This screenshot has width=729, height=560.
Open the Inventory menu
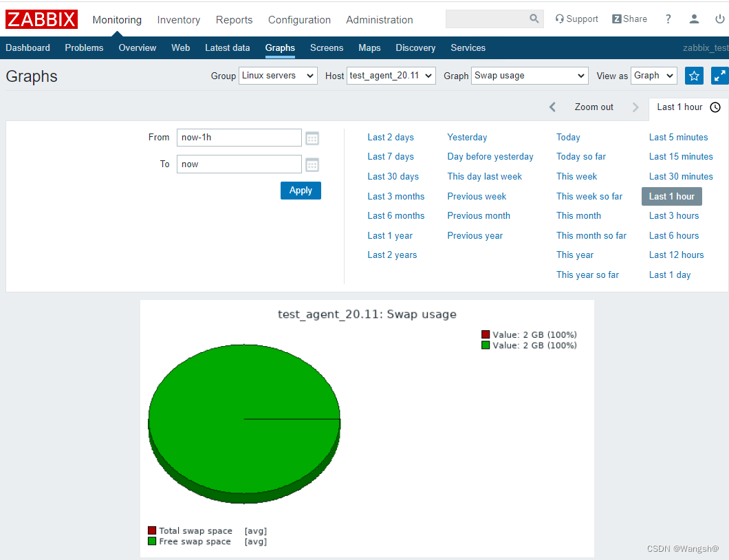pos(179,20)
